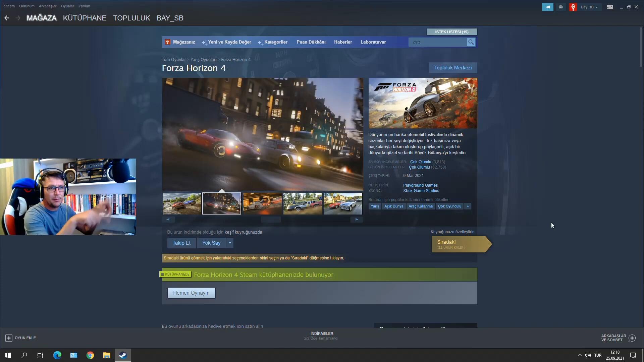Open the inbox envelope icon

tap(560, 7)
